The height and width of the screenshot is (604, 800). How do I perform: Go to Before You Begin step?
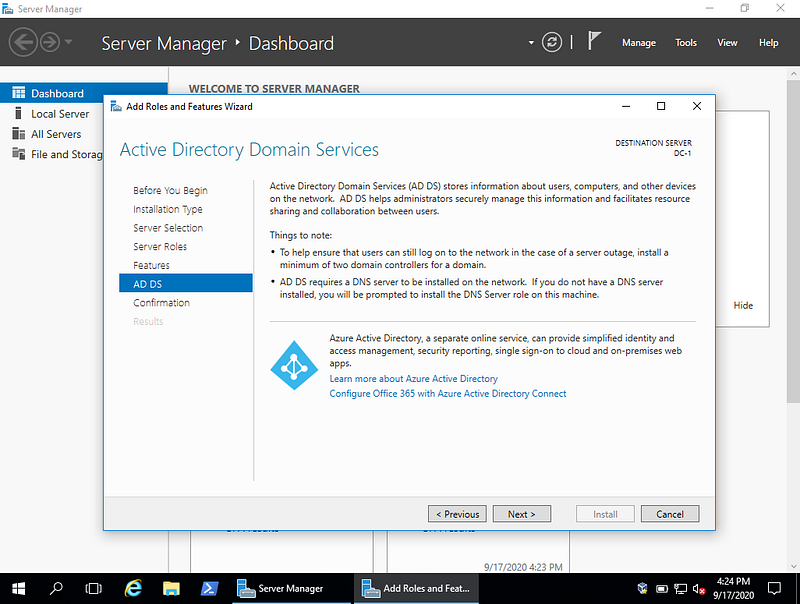(170, 190)
